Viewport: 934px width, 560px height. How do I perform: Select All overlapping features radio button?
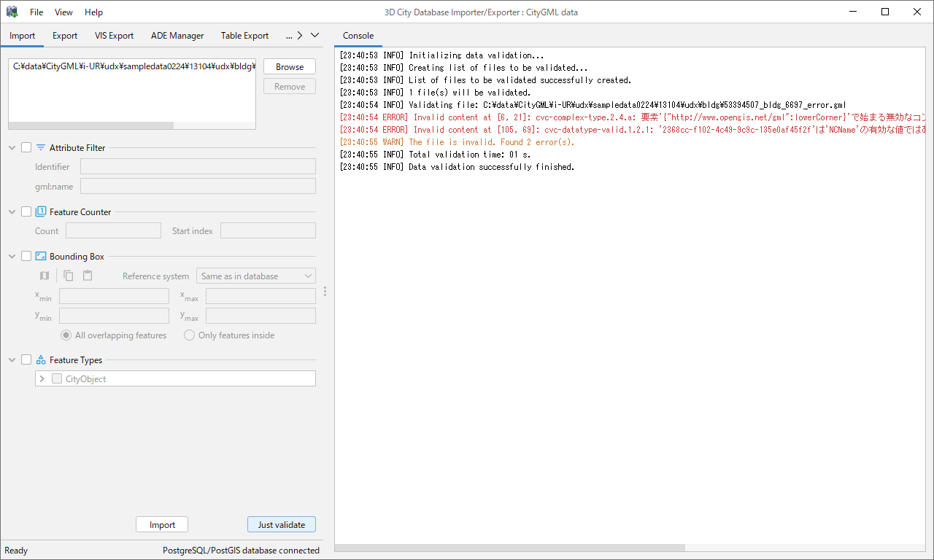[x=66, y=335]
